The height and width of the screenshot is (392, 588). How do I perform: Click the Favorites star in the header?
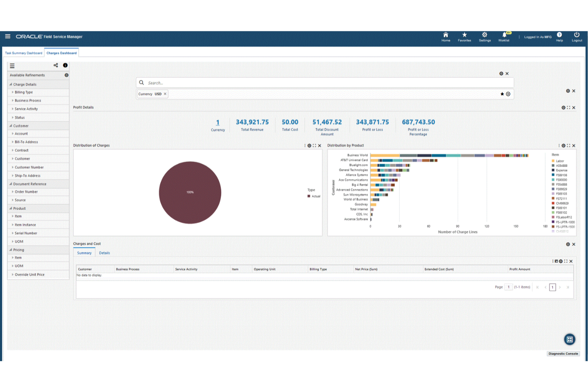[x=464, y=35]
